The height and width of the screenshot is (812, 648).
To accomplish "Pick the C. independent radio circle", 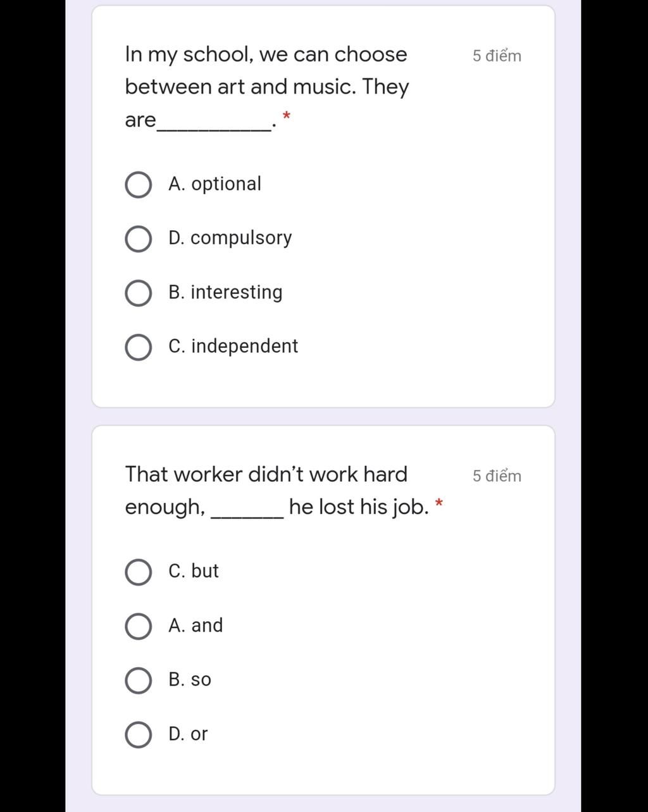I will [x=138, y=347].
